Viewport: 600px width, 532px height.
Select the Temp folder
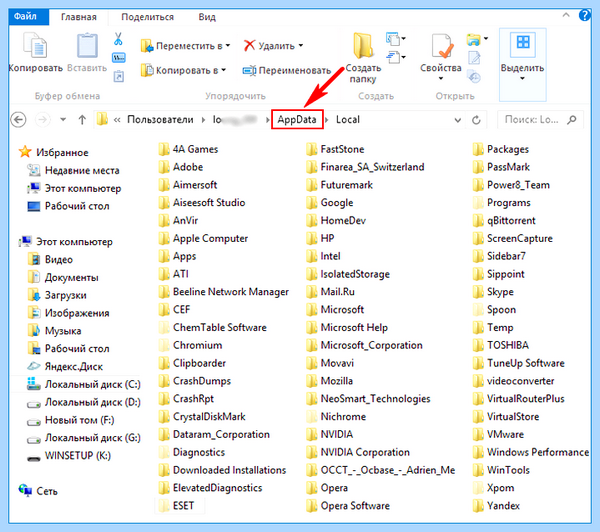(x=493, y=328)
